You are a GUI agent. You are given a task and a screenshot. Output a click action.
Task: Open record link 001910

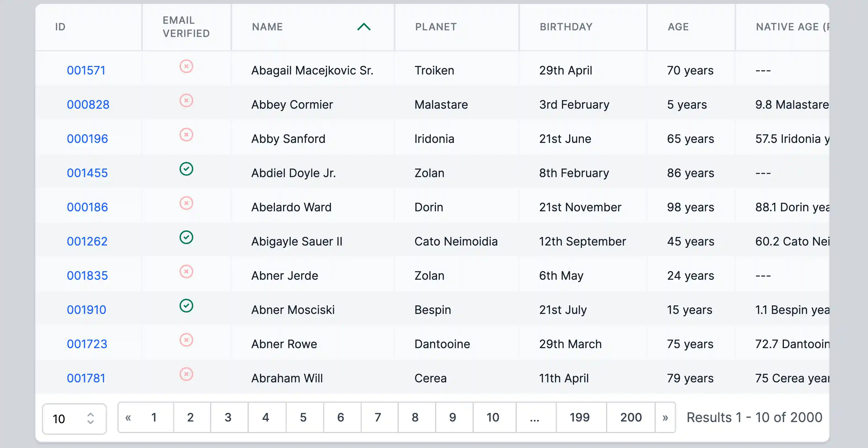(86, 310)
